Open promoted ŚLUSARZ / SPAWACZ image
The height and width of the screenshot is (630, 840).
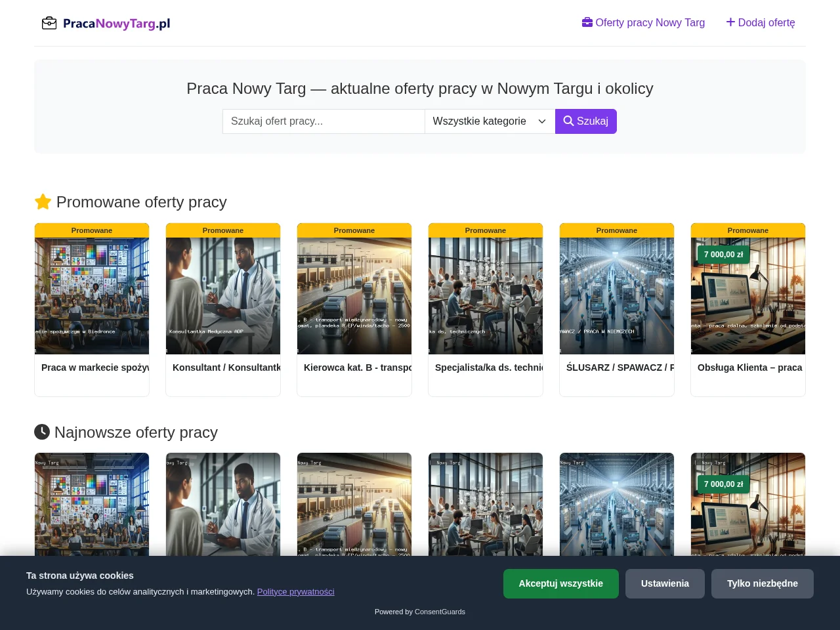click(x=617, y=296)
